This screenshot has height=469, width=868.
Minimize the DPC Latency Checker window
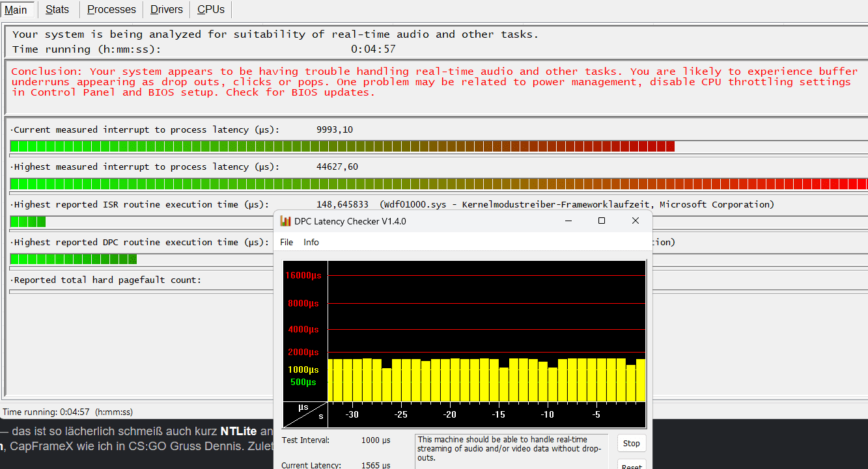568,221
